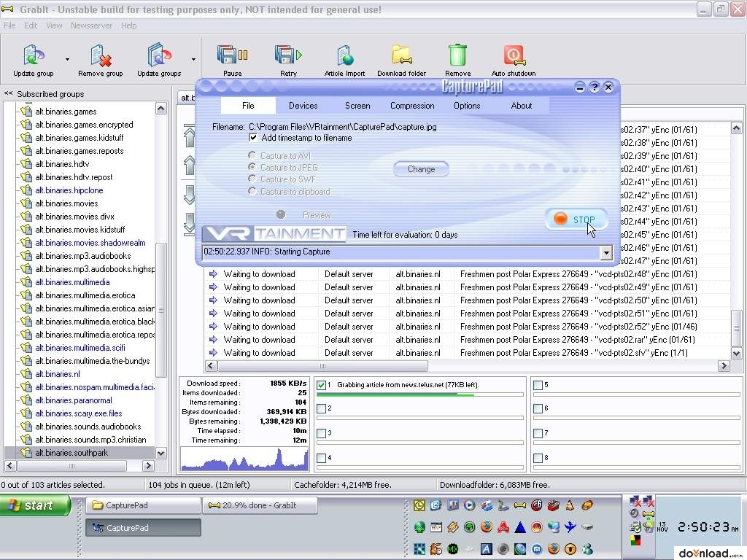Switch to the Compression tab in CapturePad

[412, 106]
